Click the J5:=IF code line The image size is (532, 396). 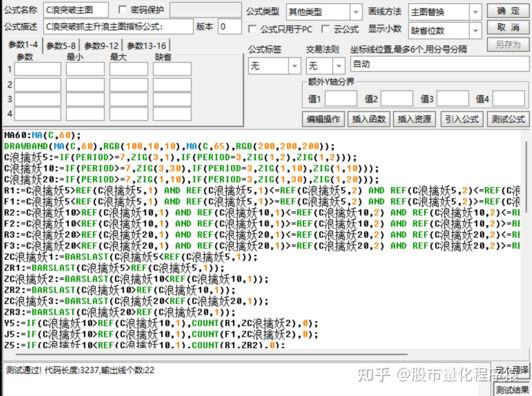pyautogui.click(x=161, y=335)
